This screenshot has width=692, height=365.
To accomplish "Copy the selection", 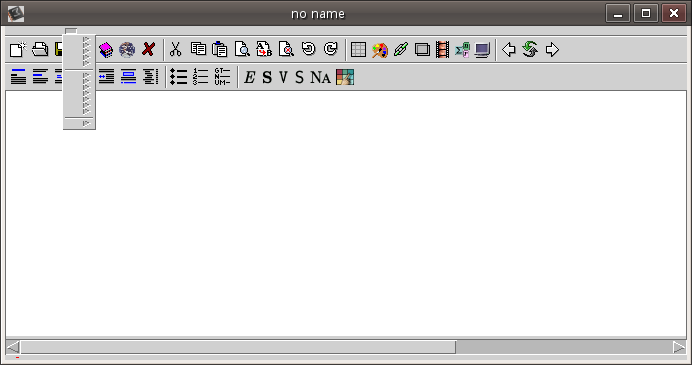I will (x=198, y=49).
